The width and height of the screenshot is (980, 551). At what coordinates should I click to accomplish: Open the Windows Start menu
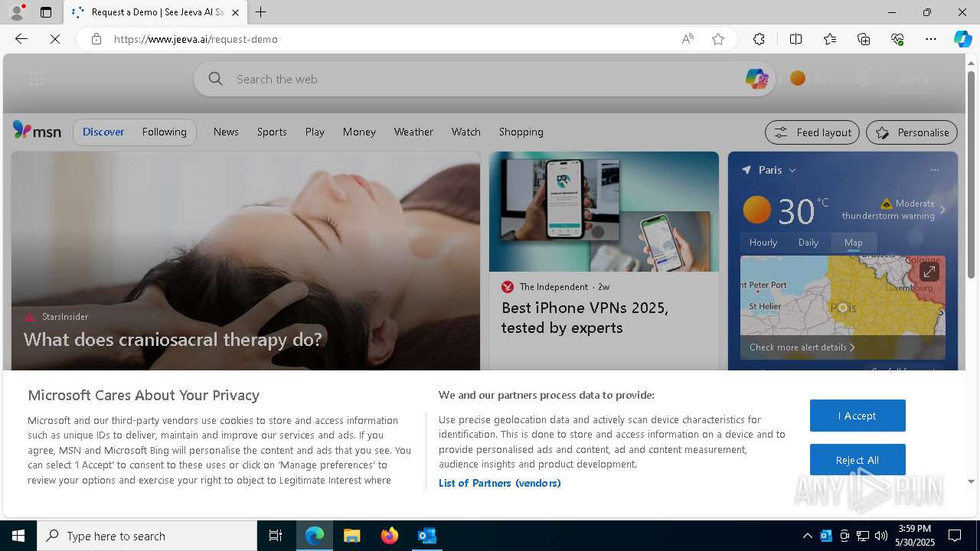click(18, 536)
